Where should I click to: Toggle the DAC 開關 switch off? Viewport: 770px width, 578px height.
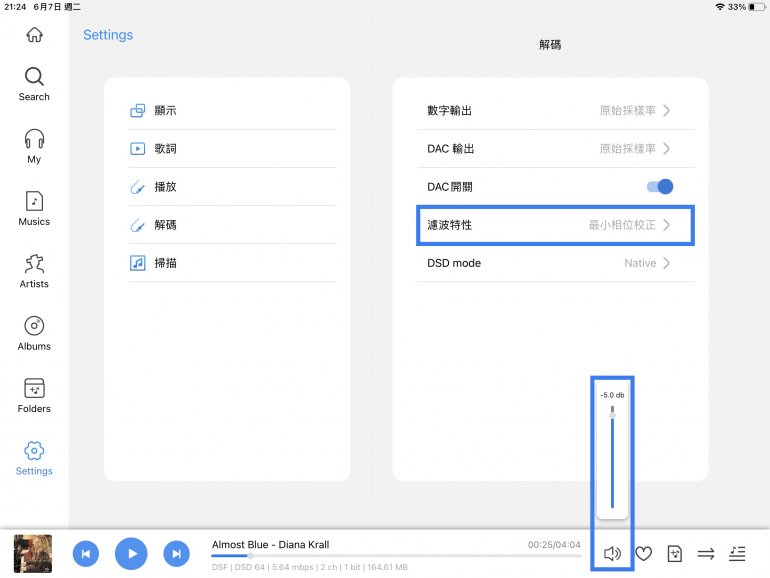660,187
